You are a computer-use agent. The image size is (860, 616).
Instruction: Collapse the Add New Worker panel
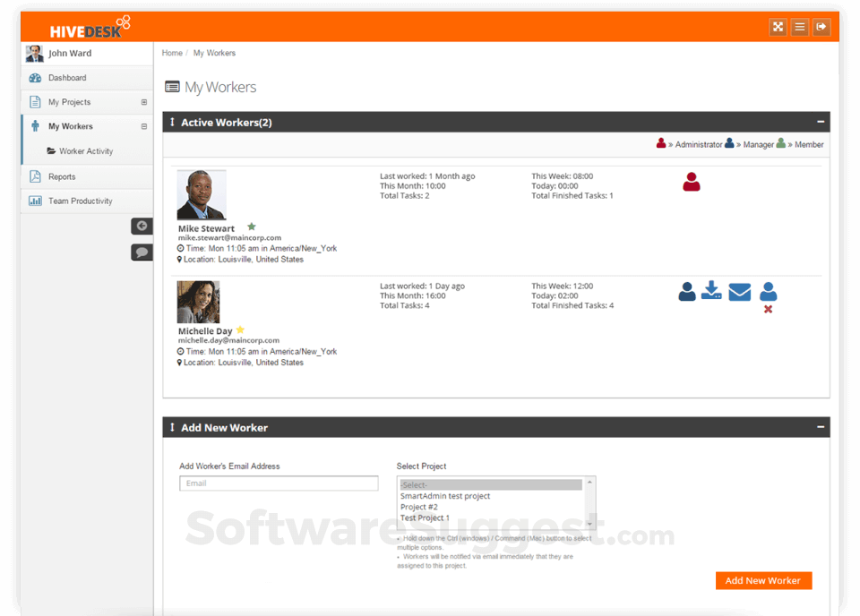coord(821,427)
